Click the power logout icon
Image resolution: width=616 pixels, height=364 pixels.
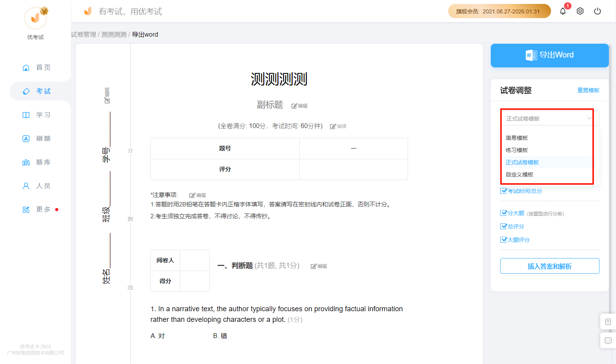tap(597, 11)
